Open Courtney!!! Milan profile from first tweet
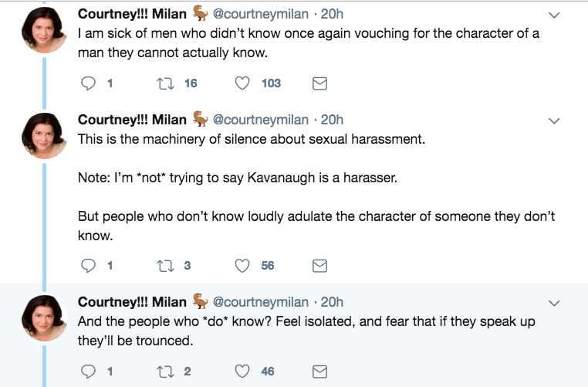The width and height of the screenshot is (588, 387). coord(132,14)
